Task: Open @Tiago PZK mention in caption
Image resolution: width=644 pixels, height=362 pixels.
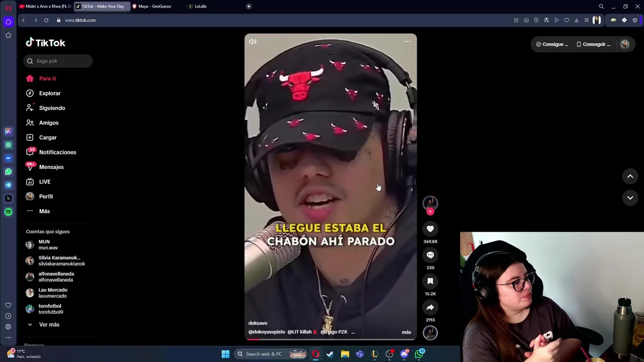Action: pos(334,332)
